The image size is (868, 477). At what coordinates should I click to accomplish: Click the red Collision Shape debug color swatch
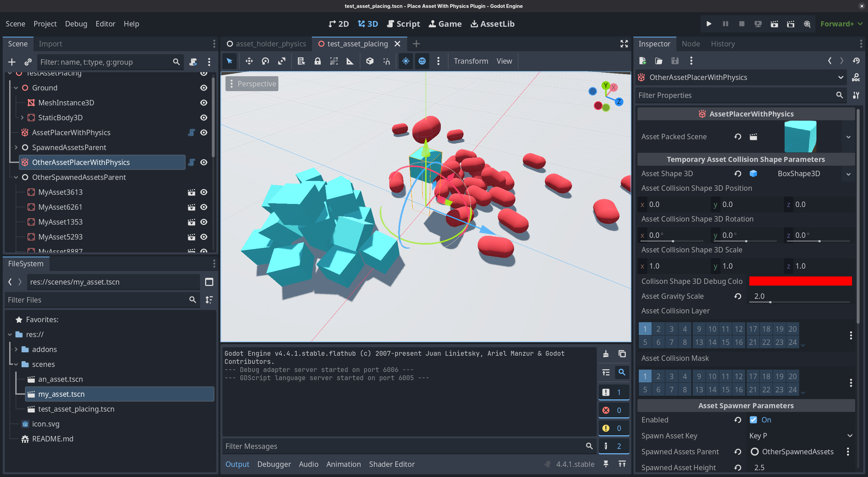pyautogui.click(x=800, y=281)
